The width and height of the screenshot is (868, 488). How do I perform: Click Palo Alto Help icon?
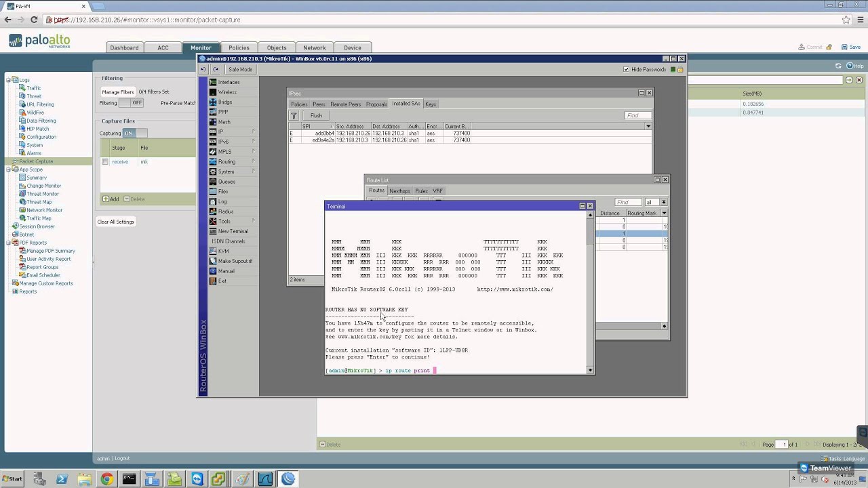856,66
